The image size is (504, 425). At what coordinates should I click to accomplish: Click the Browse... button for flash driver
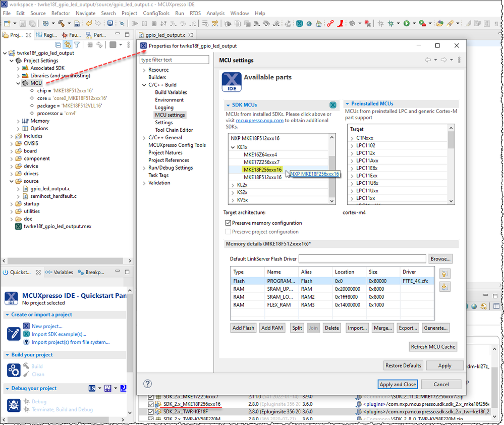440,259
